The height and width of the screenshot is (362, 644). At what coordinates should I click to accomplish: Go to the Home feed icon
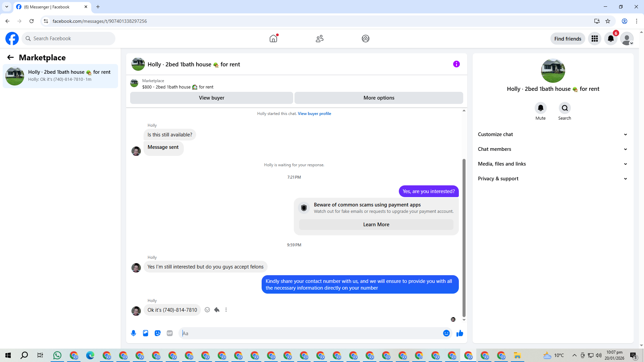[273, 39]
